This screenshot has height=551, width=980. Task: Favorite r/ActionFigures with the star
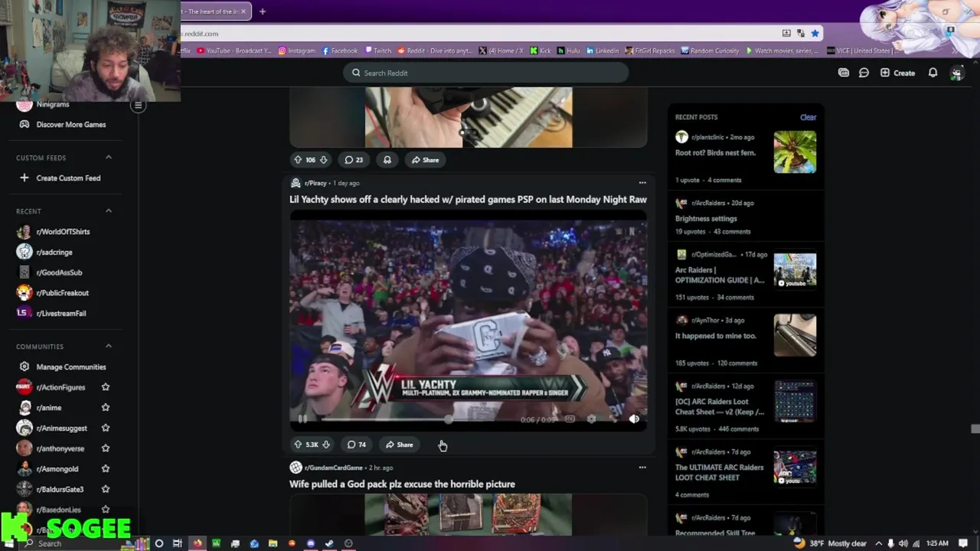(106, 387)
